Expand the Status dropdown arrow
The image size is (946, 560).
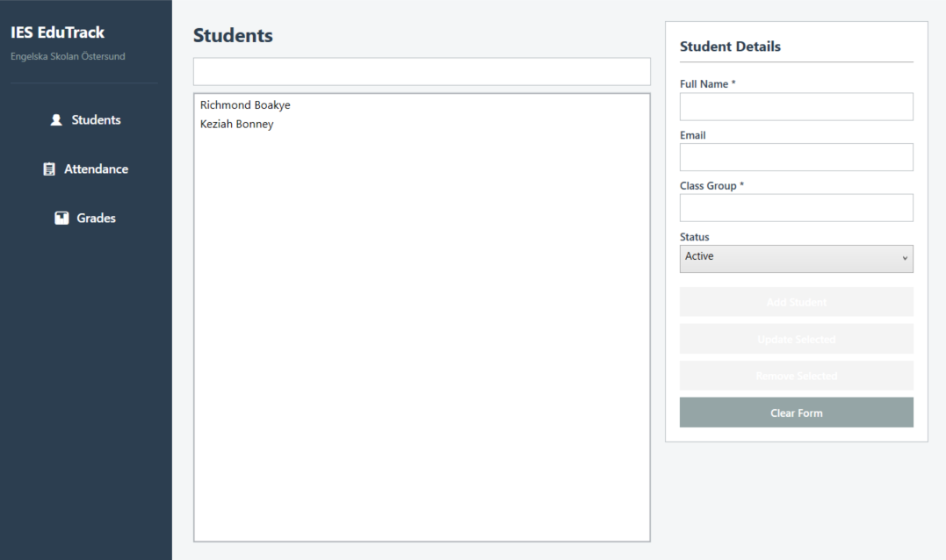point(905,258)
